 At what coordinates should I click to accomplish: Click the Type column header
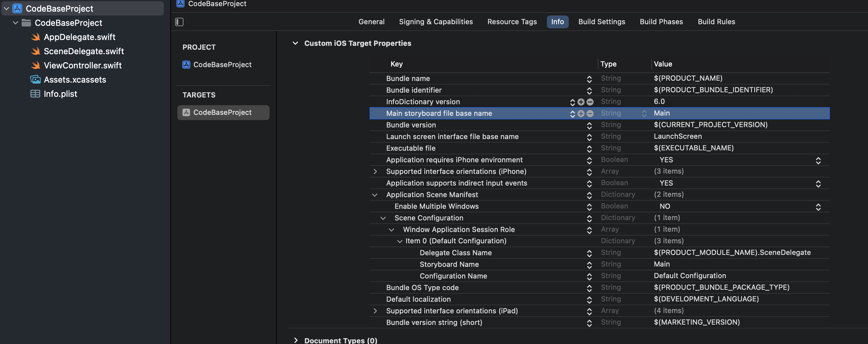click(608, 64)
